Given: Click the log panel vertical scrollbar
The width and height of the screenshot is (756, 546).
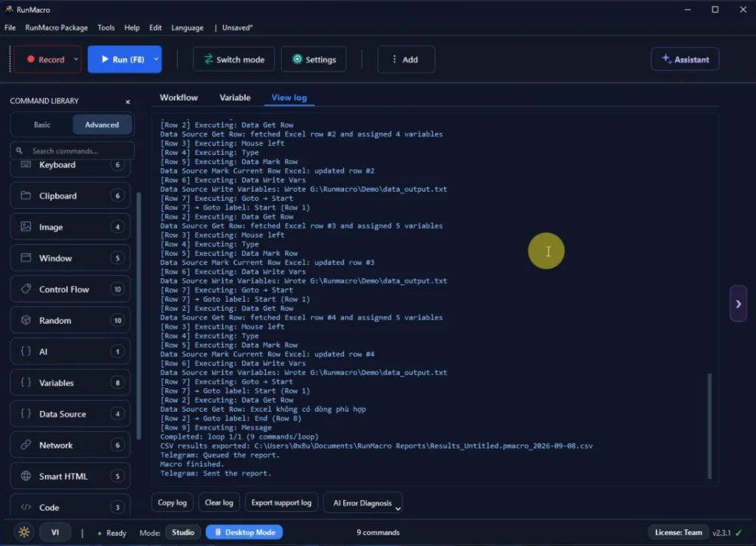Looking at the screenshot, I should (709, 426).
